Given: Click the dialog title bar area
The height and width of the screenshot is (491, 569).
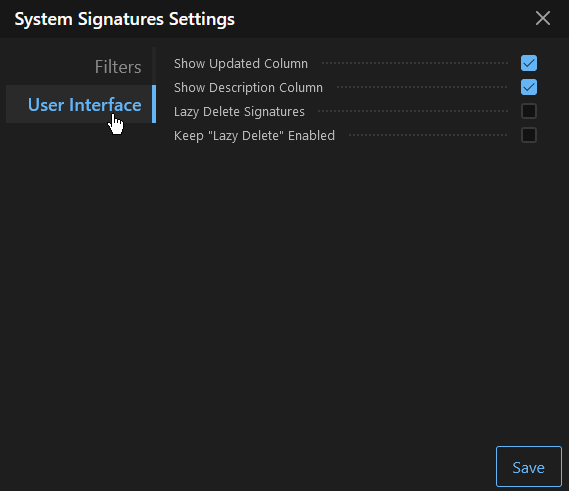Looking at the screenshot, I should point(381,19).
